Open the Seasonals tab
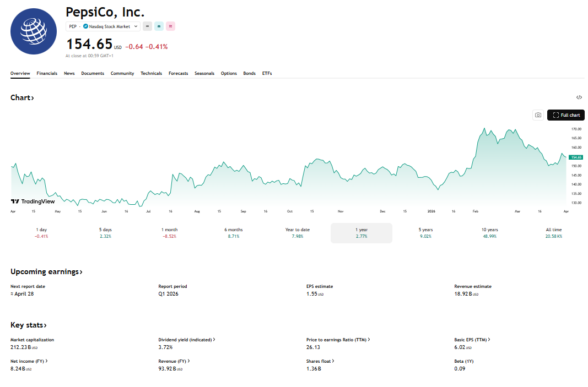 coord(204,73)
